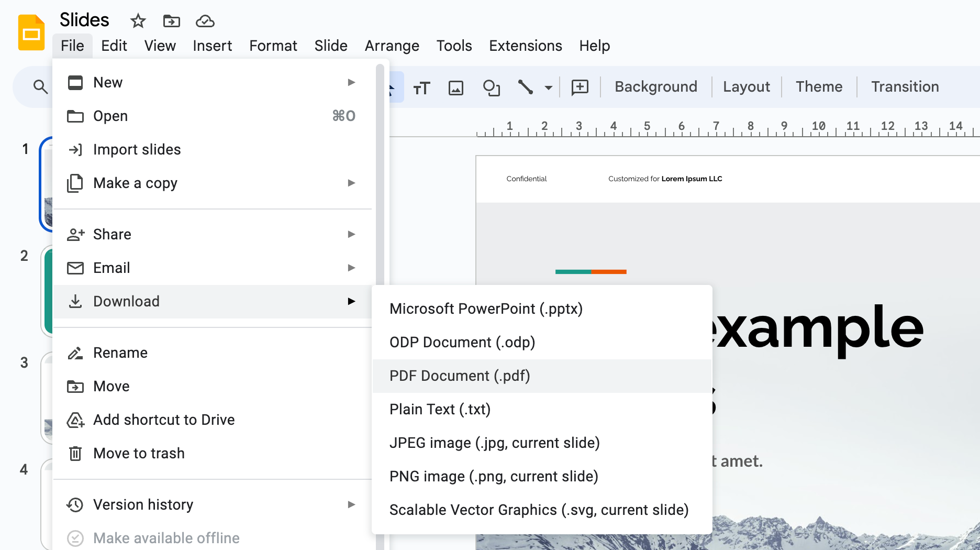Click the File menu vertical scrollbar

pos(380,306)
